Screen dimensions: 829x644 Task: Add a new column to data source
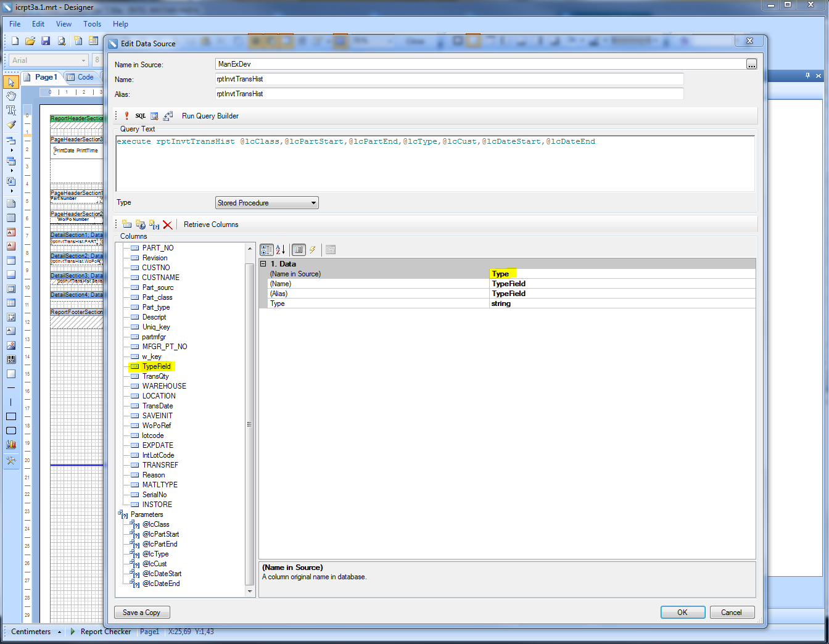coord(126,225)
